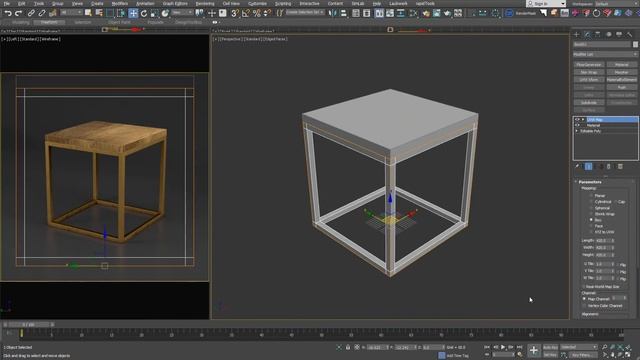
Task: Click the Undo arrow icon
Action: pos(8,13)
